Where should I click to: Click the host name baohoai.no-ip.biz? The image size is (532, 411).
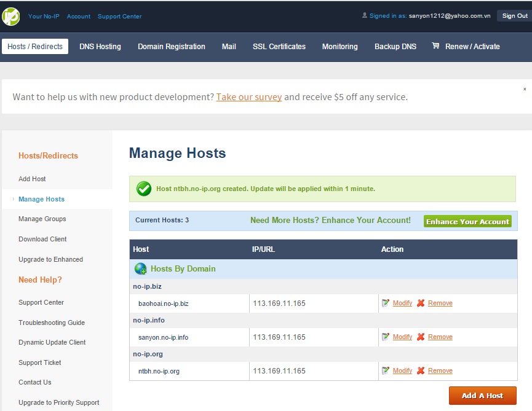163,303
